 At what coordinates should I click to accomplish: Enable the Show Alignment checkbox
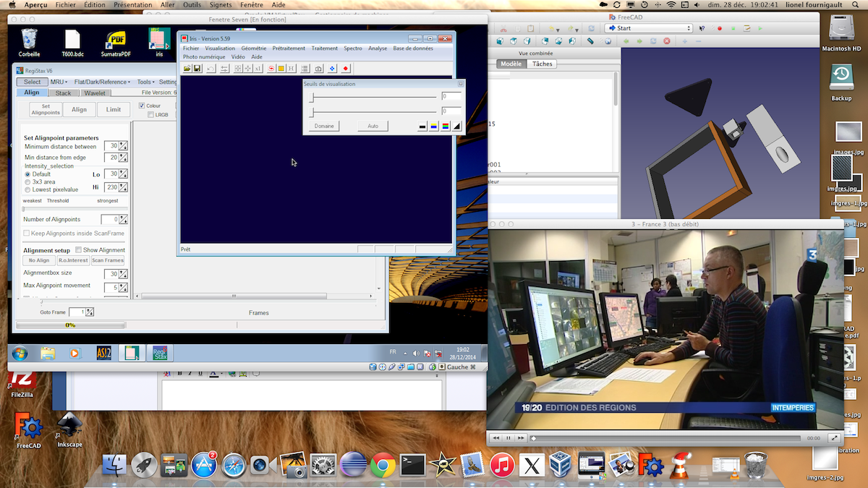coord(79,250)
